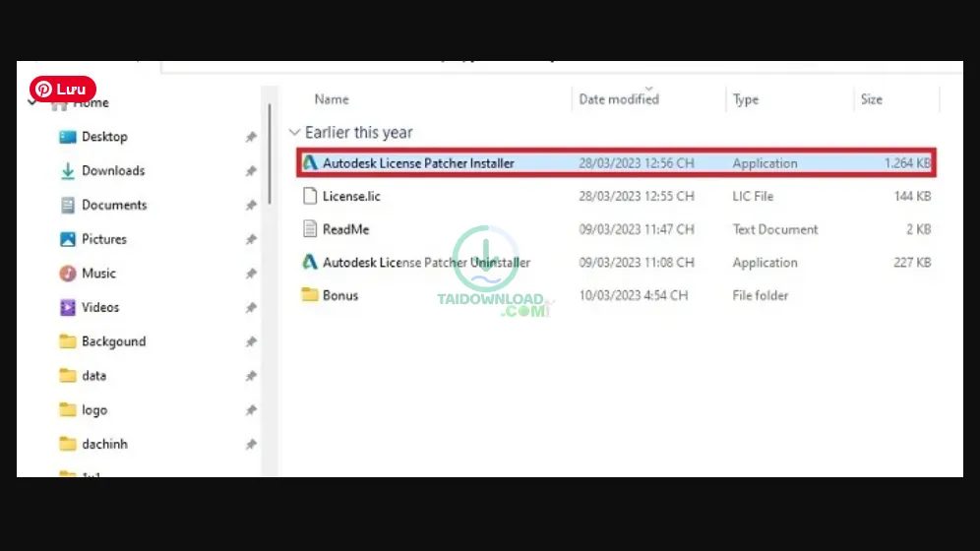The image size is (980, 551).
Task: Select the Videos navigation entry
Action: 100,307
